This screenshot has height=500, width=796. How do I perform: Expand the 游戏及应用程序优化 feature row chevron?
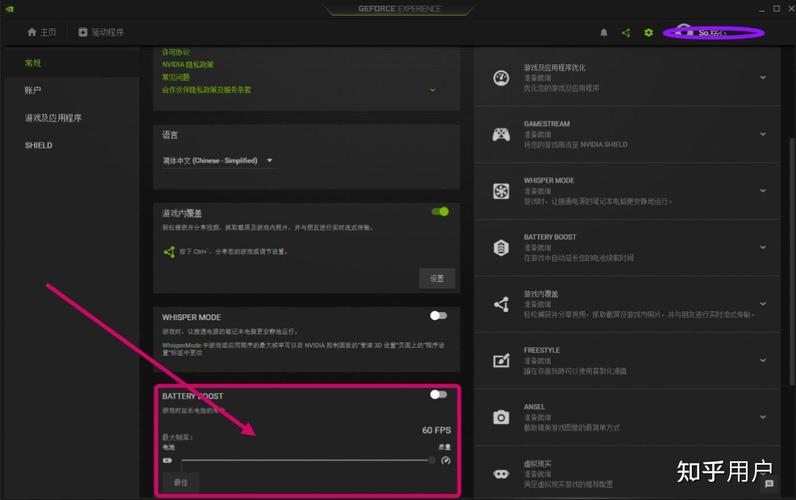[763, 78]
